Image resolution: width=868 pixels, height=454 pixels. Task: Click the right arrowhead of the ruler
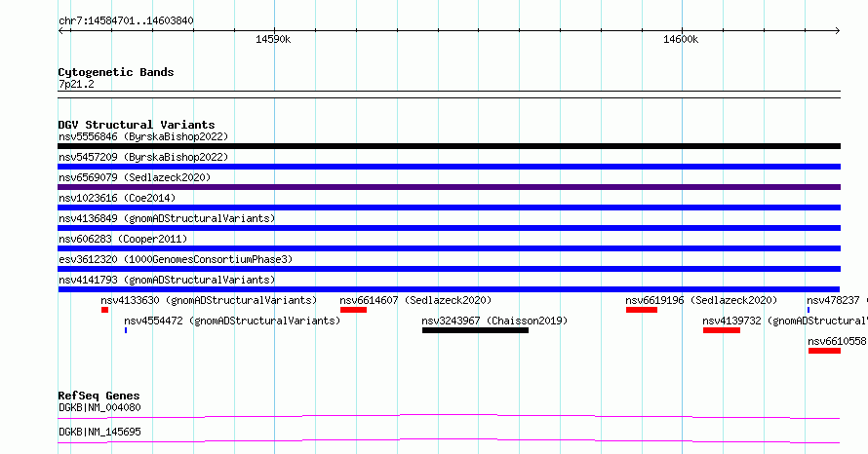pyautogui.click(x=838, y=31)
